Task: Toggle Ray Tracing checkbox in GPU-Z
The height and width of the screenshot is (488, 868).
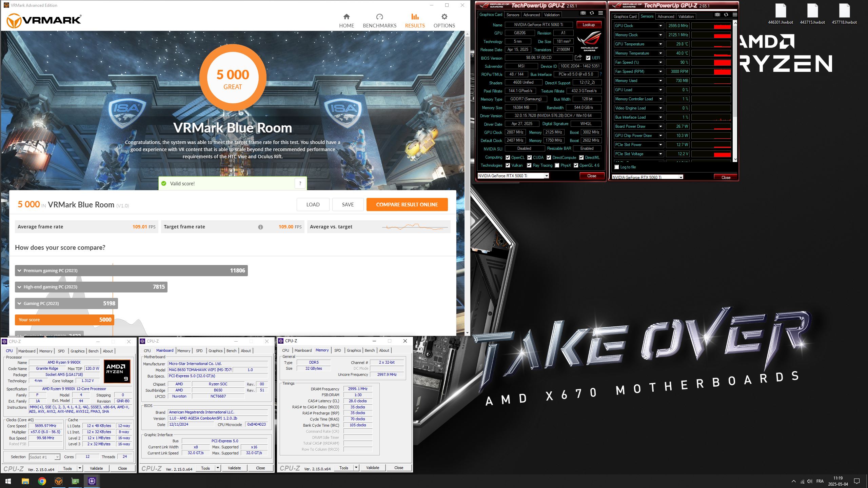Action: [529, 165]
